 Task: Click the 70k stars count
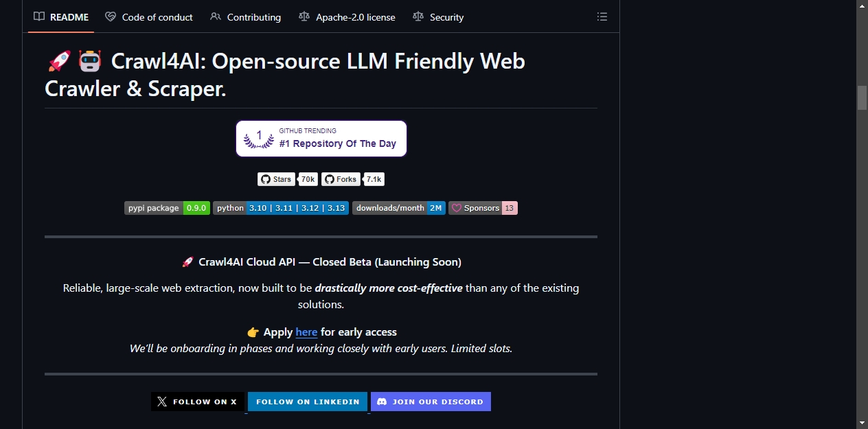pos(308,179)
